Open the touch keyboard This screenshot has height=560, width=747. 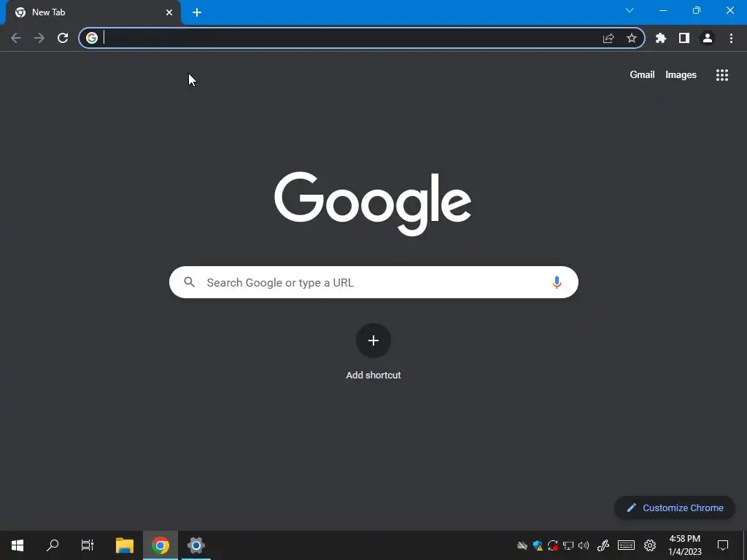click(626, 545)
